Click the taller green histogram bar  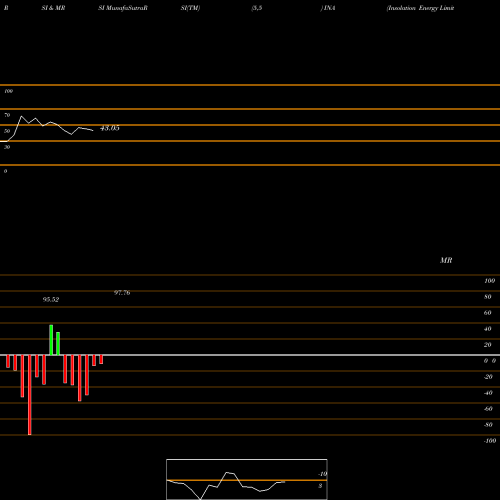pos(51,340)
